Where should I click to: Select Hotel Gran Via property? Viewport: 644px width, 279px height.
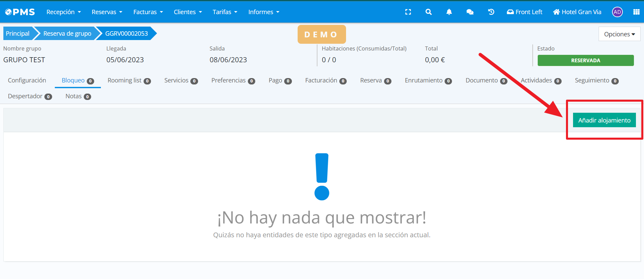click(x=577, y=12)
